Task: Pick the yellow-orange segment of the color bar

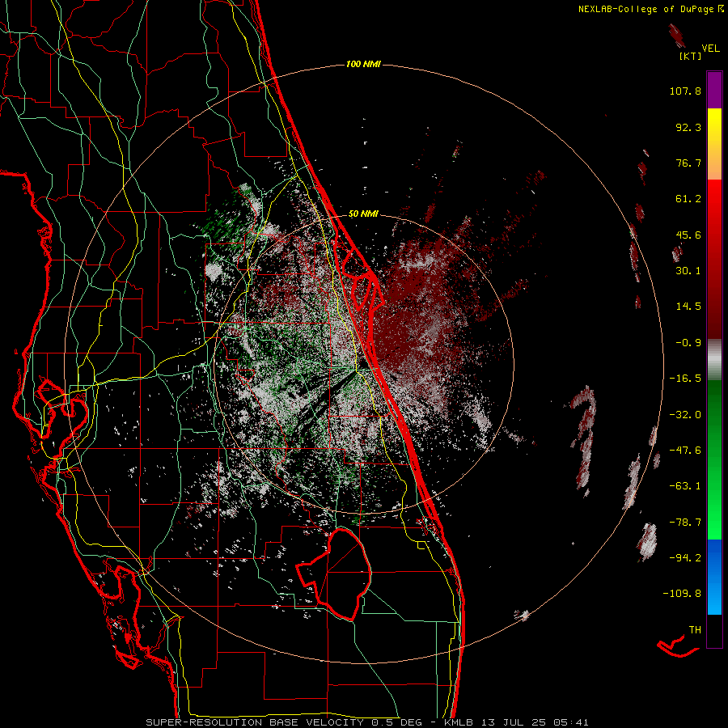Action: point(714,144)
